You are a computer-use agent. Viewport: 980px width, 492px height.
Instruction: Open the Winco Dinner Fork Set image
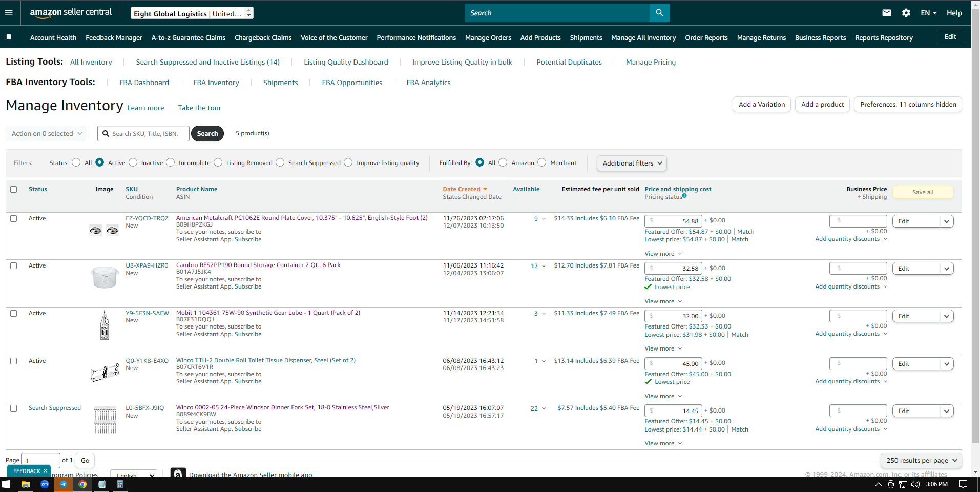point(105,420)
